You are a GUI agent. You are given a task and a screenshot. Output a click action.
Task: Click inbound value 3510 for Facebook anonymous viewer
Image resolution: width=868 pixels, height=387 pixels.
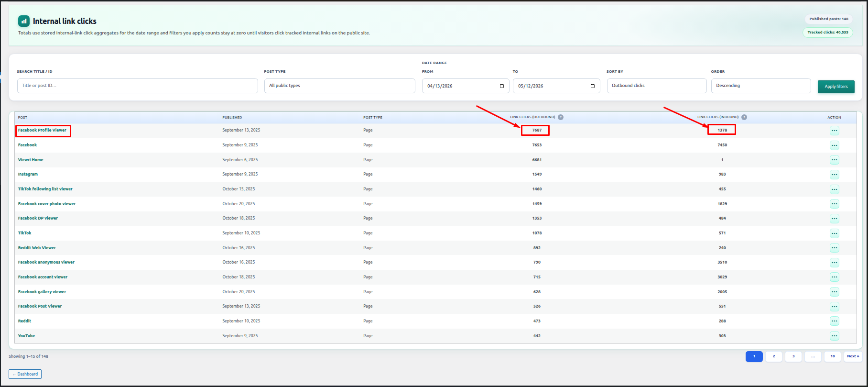(722, 262)
